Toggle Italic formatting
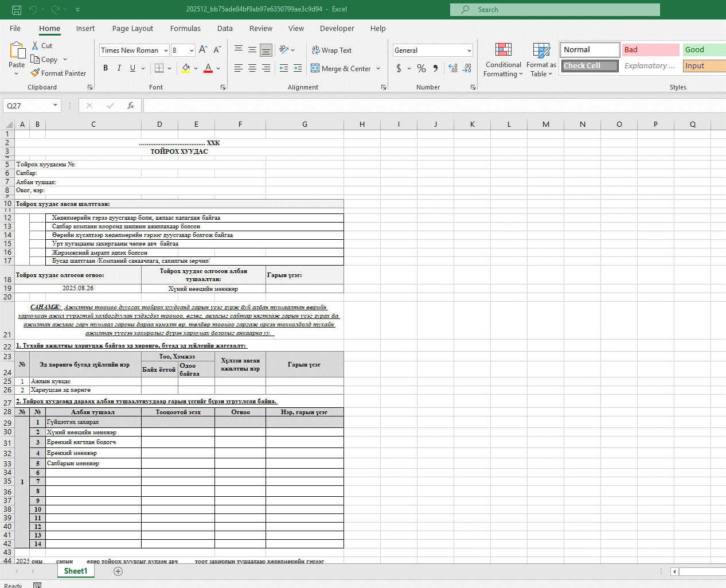The image size is (726, 588). pyautogui.click(x=119, y=68)
